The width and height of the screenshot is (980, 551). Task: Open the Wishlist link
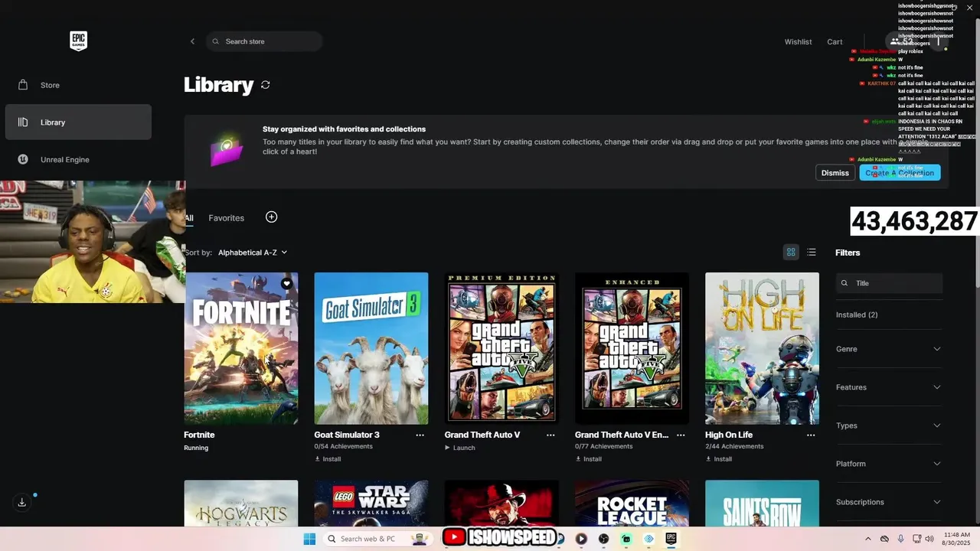tap(798, 42)
